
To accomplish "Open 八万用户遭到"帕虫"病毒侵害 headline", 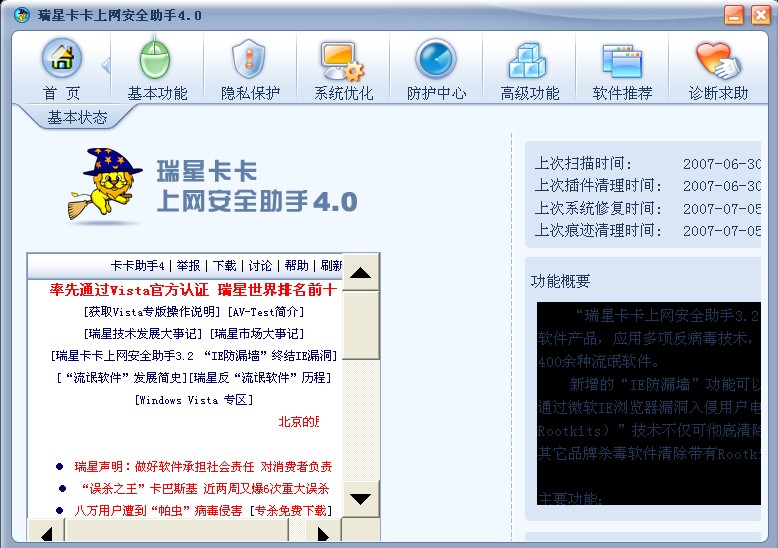I will coord(158,510).
